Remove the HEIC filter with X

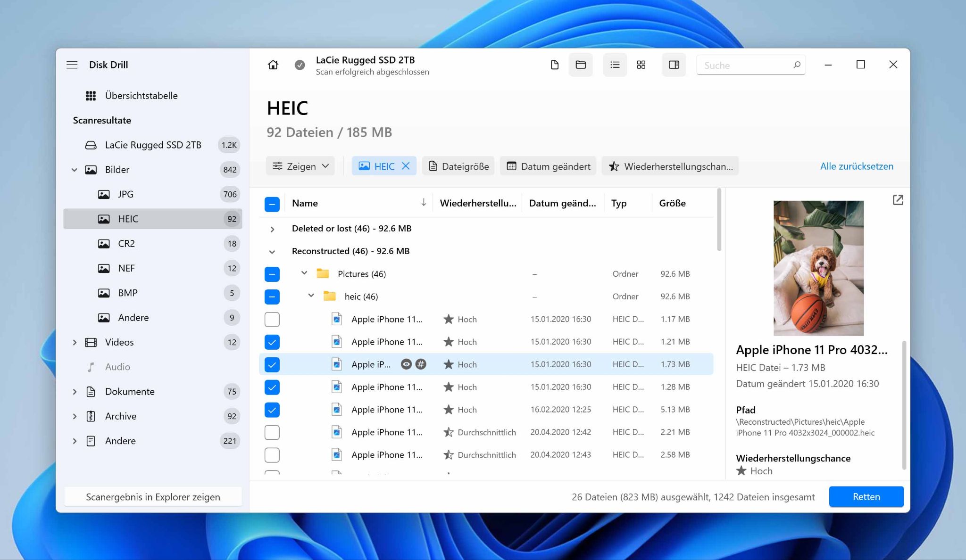click(x=406, y=166)
